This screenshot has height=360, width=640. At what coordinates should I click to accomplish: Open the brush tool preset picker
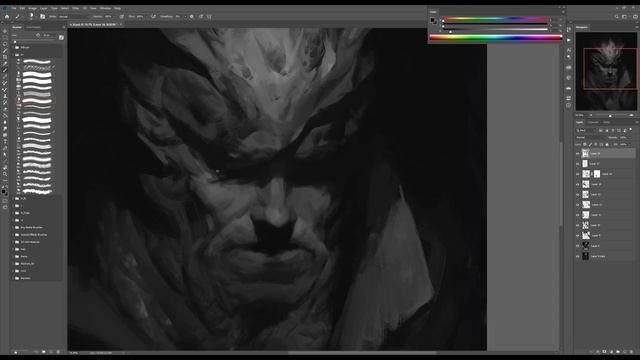(18, 17)
